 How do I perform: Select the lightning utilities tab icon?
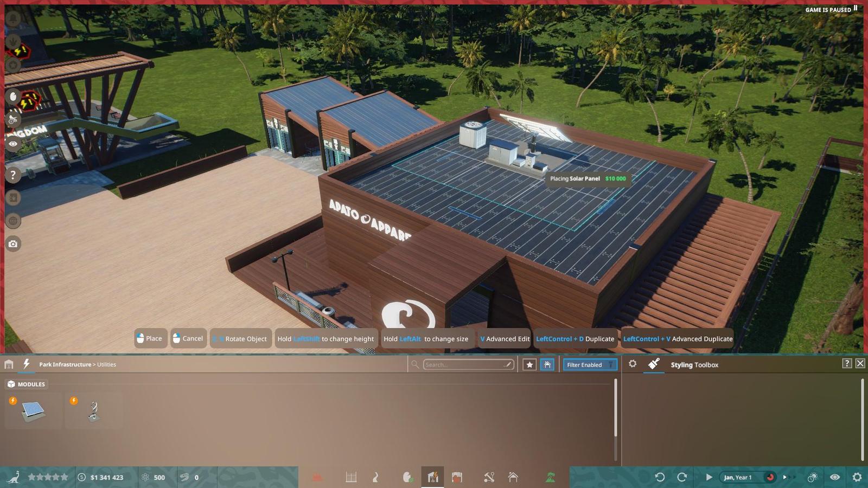tap(26, 364)
